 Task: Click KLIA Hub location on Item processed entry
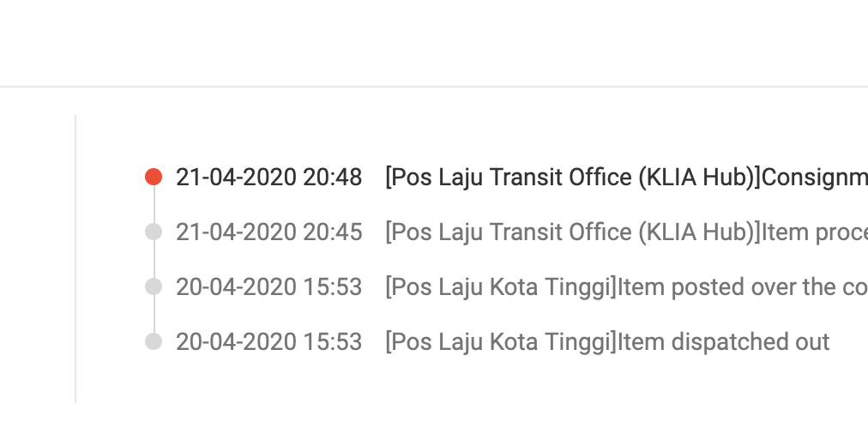(x=574, y=232)
